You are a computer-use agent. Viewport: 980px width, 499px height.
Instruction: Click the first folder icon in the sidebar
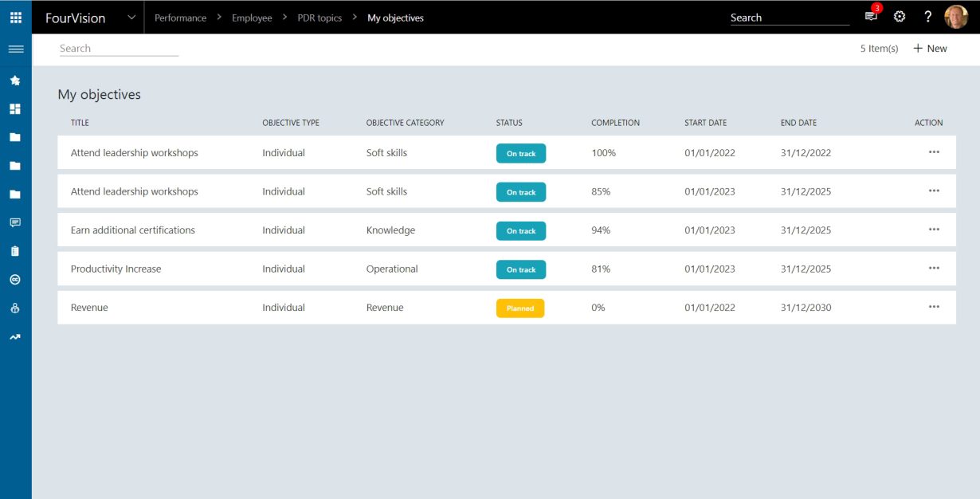15,136
